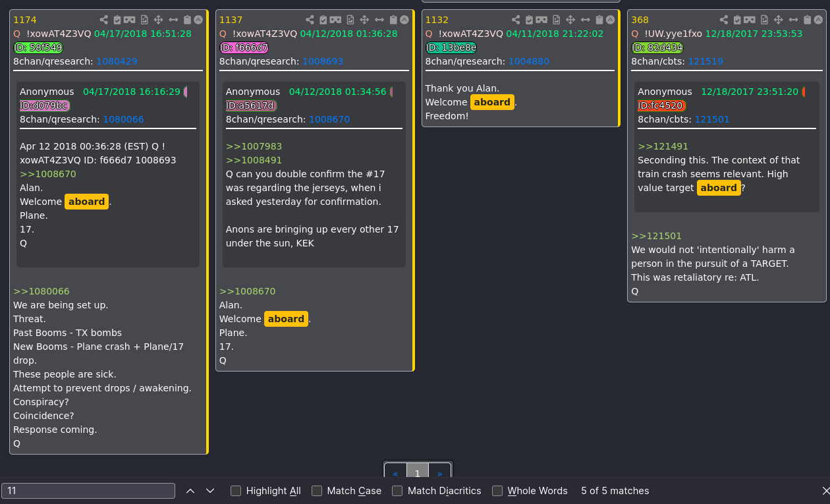The height and width of the screenshot is (504, 830).
Task: Enable the Highlight All checkbox
Action: (236, 491)
